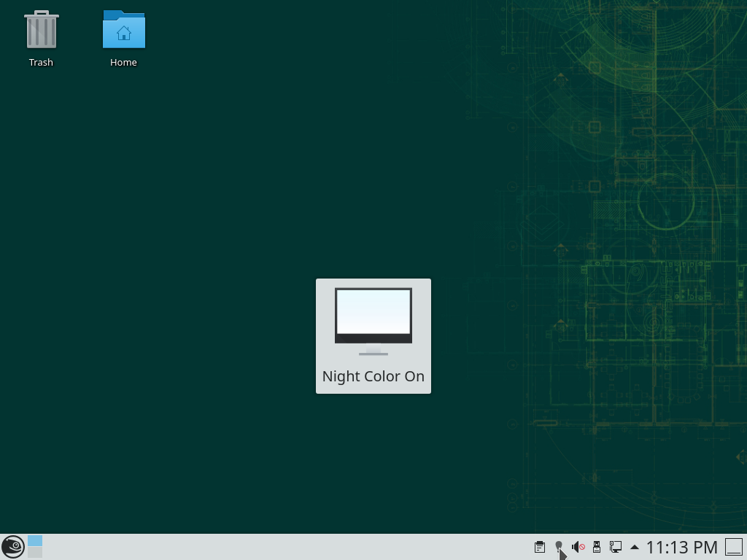Open the clipboard tray icon
Viewport: 747px width, 560px height.
coord(540,547)
